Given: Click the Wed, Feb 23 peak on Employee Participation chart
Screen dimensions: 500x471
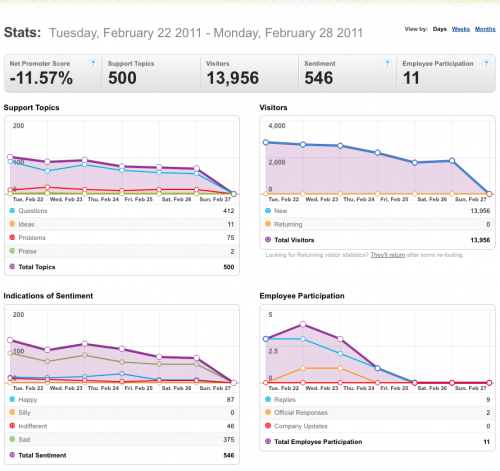Looking at the screenshot, I should click(303, 324).
